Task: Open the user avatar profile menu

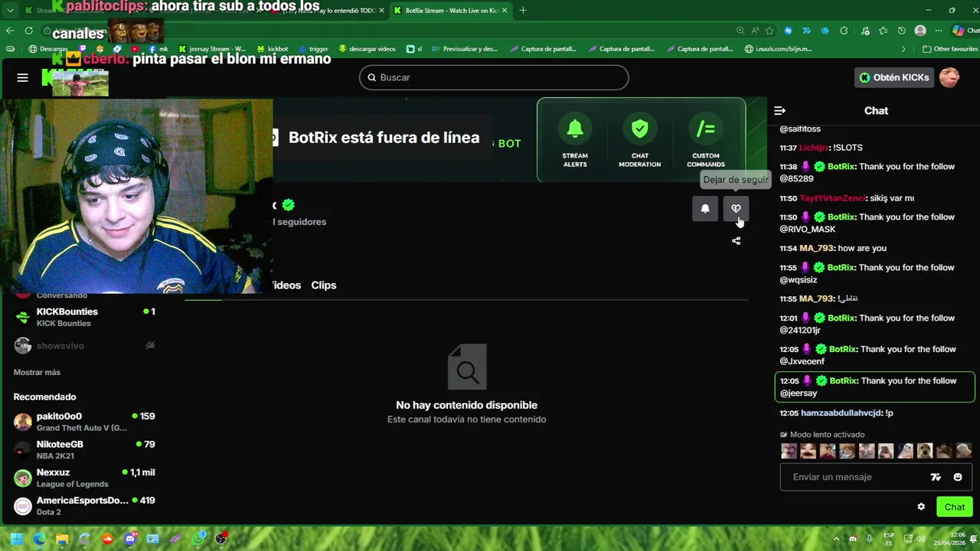Action: tap(949, 77)
